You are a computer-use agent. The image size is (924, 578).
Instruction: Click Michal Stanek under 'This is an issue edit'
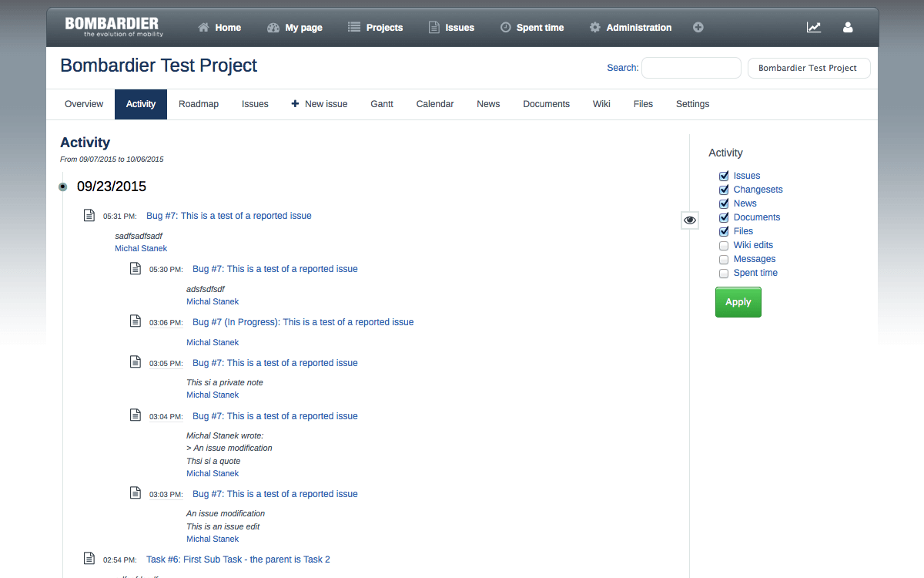[213, 539]
